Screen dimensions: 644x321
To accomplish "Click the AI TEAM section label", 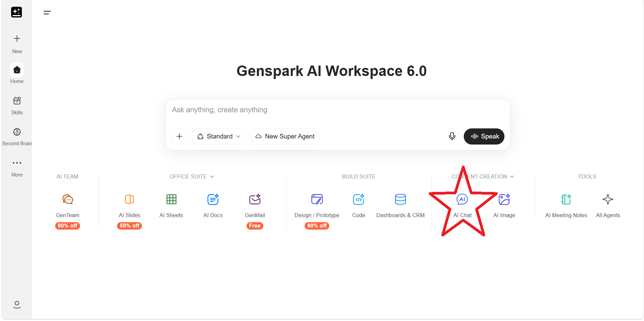I will (x=67, y=177).
